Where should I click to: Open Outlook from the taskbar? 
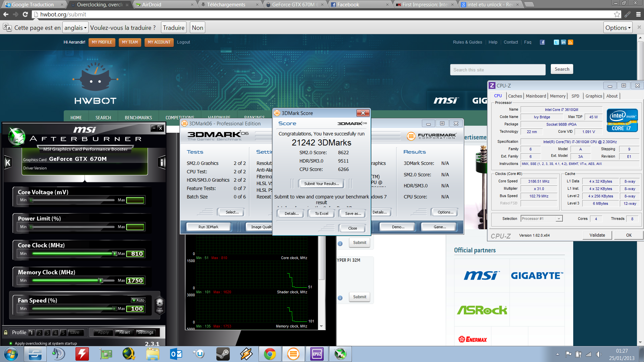coord(176,354)
